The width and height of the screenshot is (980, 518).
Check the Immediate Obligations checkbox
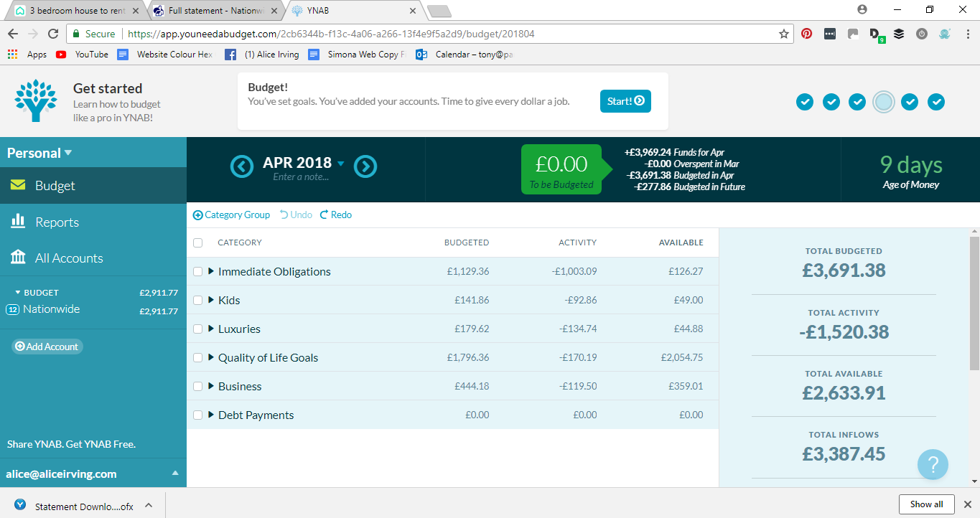(x=198, y=272)
